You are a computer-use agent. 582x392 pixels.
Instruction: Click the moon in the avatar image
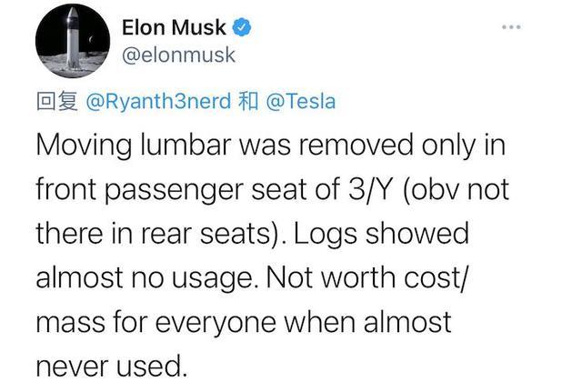[x=91, y=38]
